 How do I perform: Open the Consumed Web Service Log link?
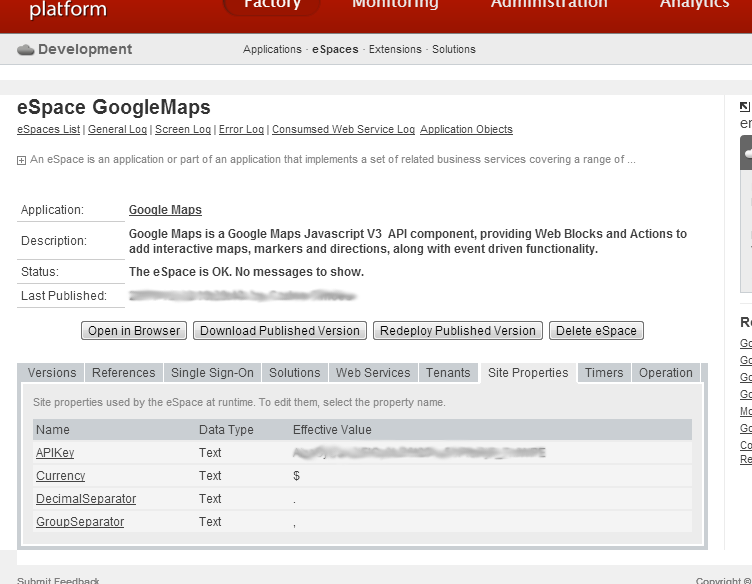[343, 130]
